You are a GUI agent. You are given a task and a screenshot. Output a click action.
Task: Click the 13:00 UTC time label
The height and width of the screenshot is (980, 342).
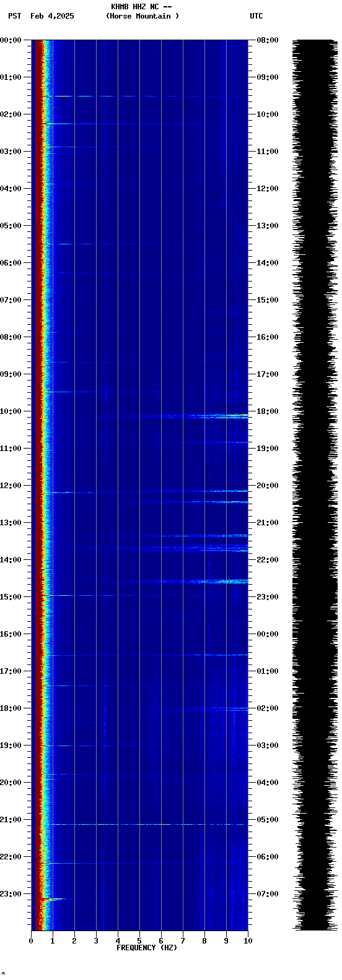[x=268, y=226]
